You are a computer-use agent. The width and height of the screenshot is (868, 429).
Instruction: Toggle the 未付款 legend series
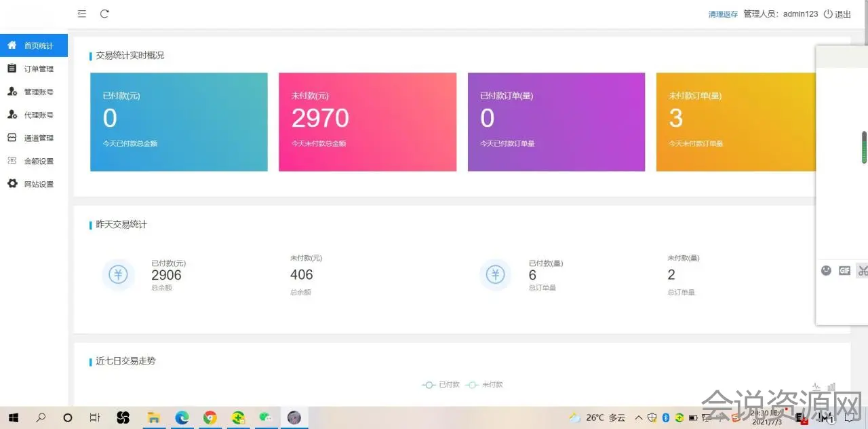click(x=484, y=385)
